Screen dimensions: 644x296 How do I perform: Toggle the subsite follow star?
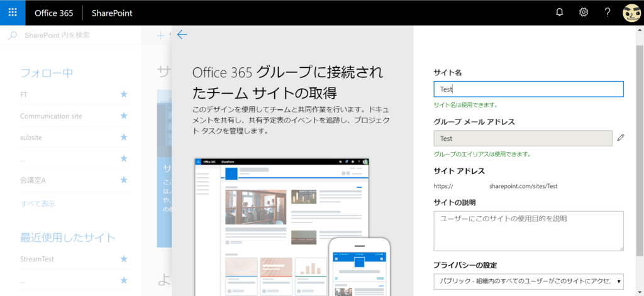[124, 137]
